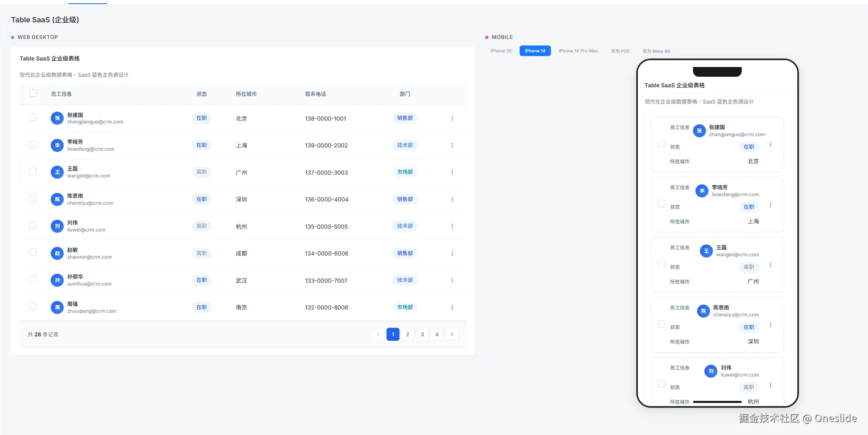Click 所在城市 column header

coord(246,94)
